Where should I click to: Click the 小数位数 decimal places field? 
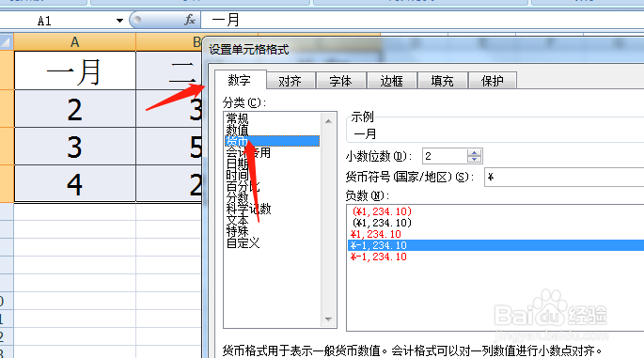coord(445,156)
